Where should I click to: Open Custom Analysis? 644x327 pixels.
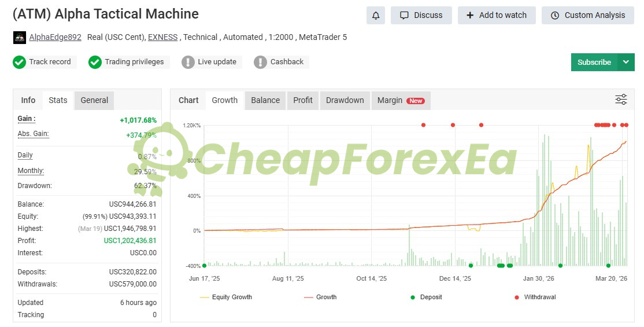pos(588,15)
